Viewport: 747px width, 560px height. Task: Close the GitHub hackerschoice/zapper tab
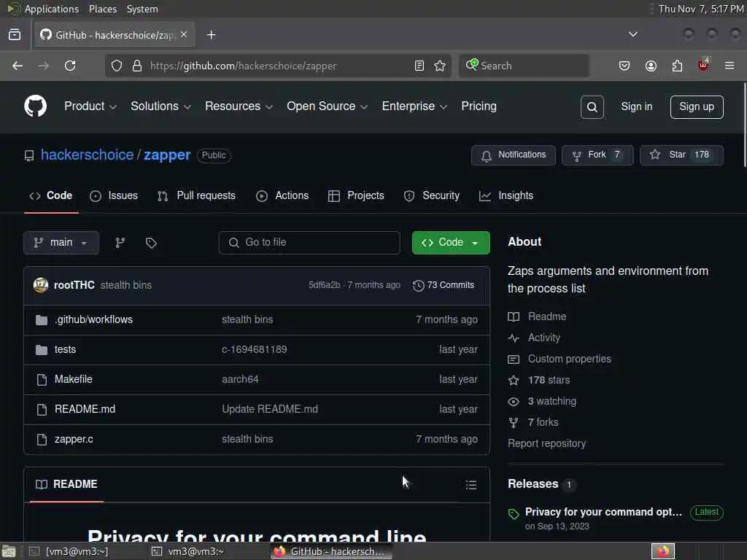tap(184, 34)
